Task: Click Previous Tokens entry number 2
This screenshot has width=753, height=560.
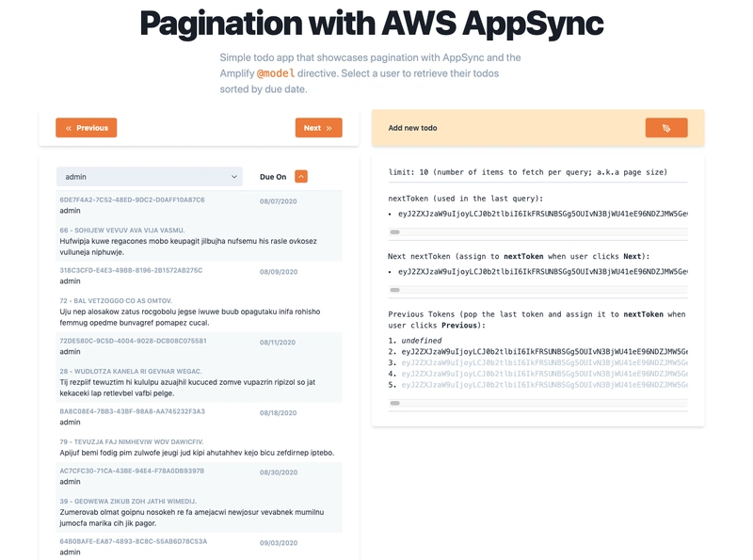Action: (545, 352)
